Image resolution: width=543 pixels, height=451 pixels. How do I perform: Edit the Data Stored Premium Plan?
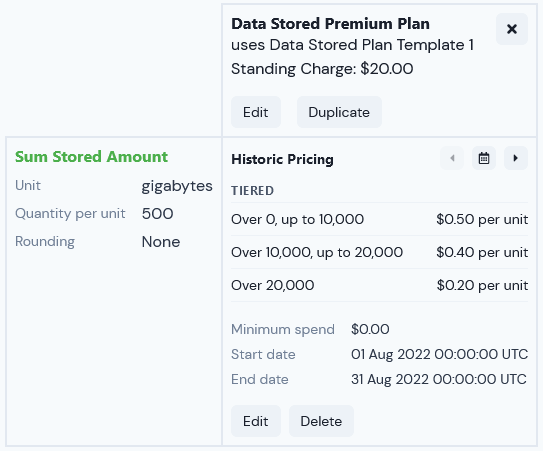(256, 112)
